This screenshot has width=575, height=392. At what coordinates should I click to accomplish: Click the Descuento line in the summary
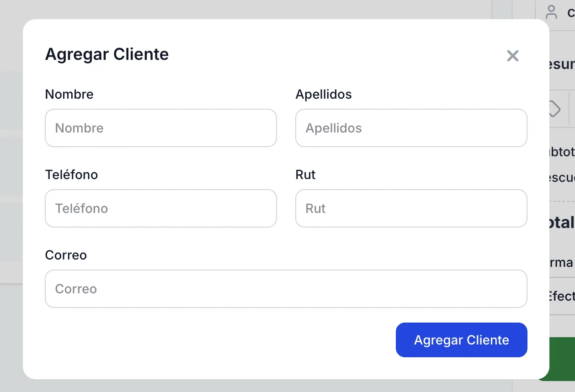coord(562,177)
